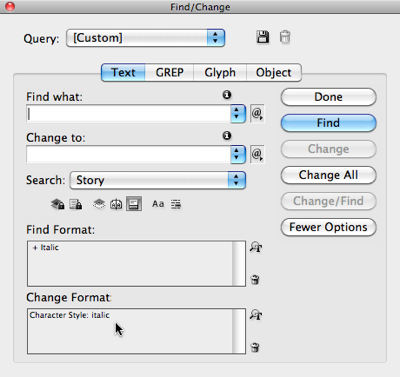Toggle the Include Footnotes search option

134,204
